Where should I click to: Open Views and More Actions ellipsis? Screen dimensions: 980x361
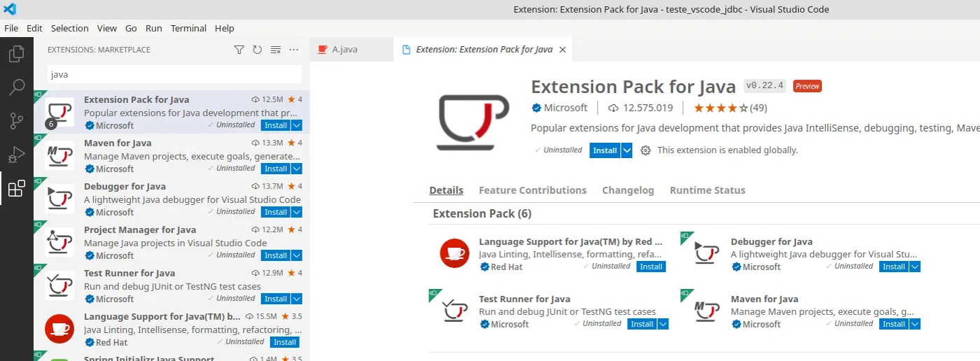pyautogui.click(x=294, y=50)
